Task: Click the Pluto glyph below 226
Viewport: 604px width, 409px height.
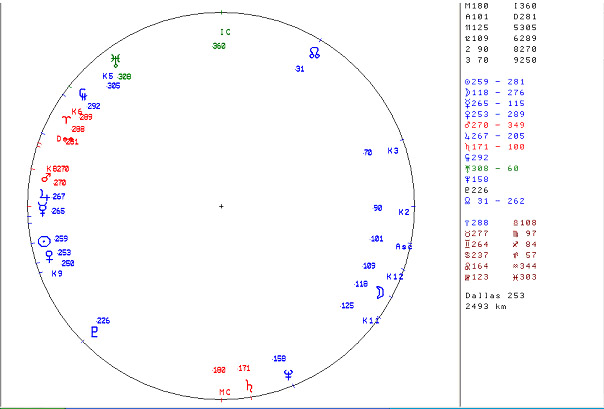Action: point(95,332)
